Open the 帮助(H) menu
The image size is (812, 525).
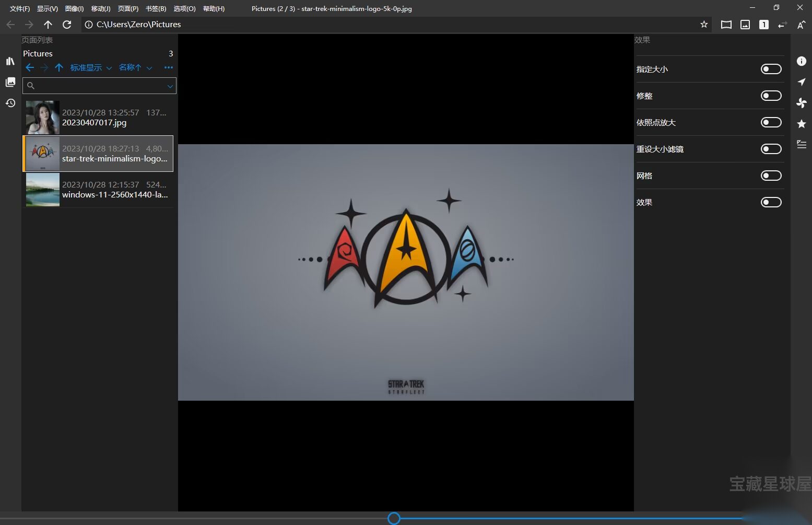(214, 8)
